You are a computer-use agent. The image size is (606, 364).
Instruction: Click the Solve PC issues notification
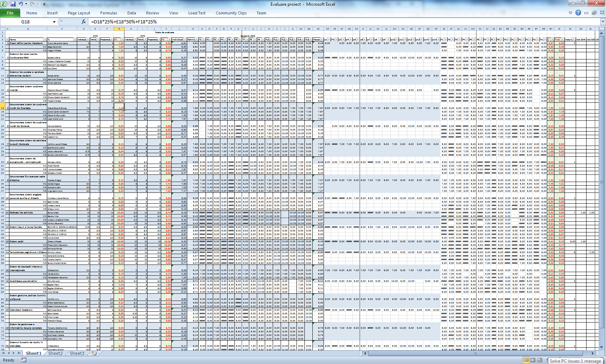point(575,361)
